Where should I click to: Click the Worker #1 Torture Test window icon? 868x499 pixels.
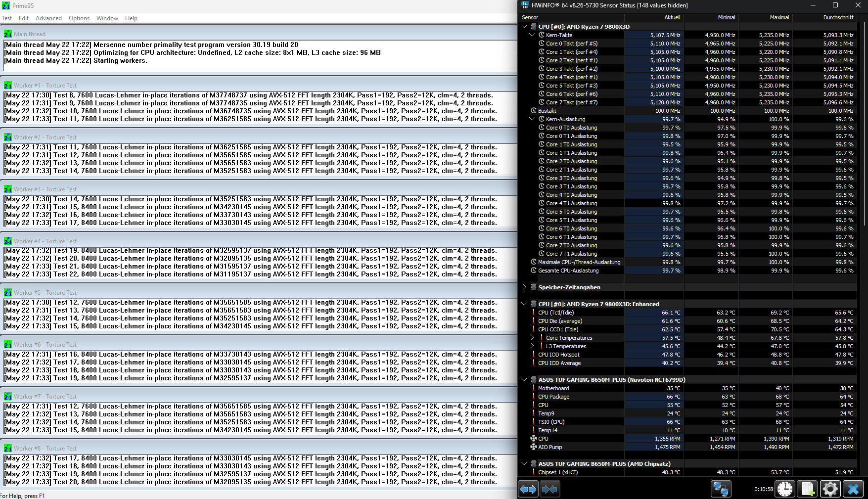click(8, 85)
